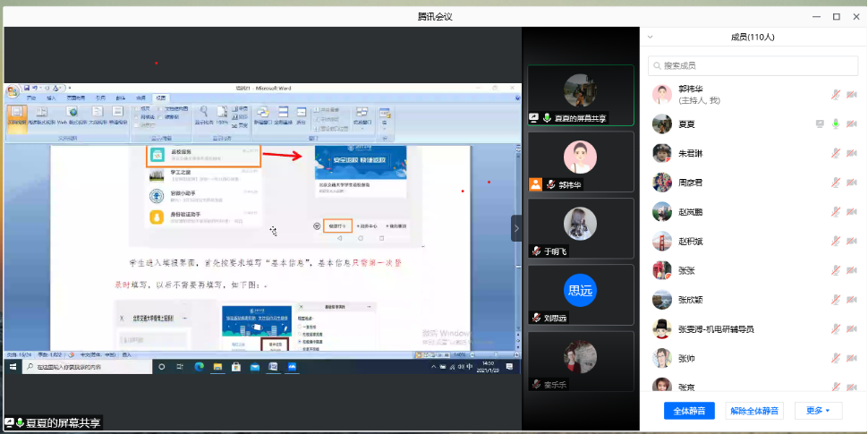Select member row 张雯河-机电研辅导员
This screenshot has width=868, height=434.
[753, 329]
